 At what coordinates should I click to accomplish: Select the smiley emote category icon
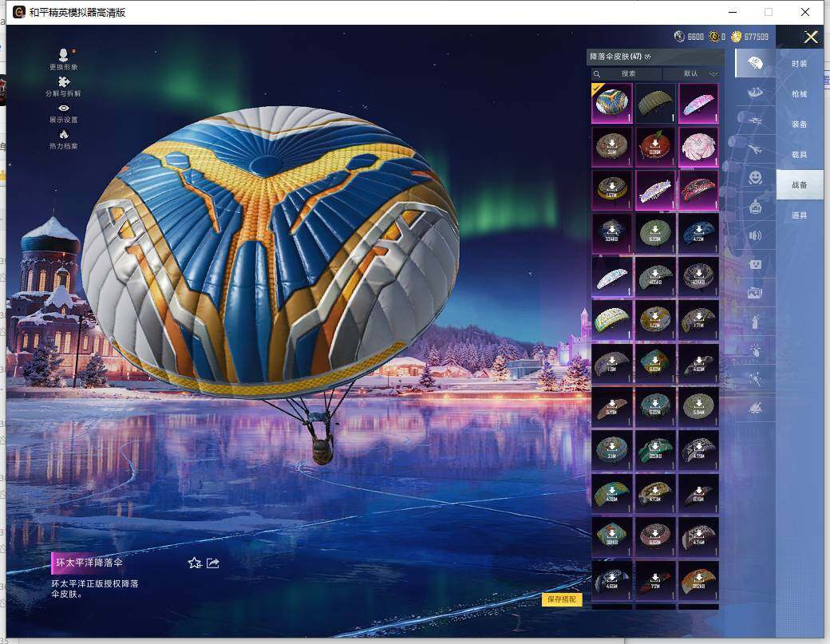click(755, 177)
